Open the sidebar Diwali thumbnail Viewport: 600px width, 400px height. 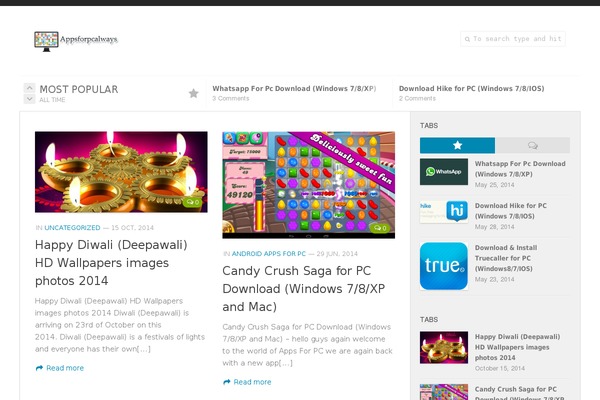pos(444,348)
